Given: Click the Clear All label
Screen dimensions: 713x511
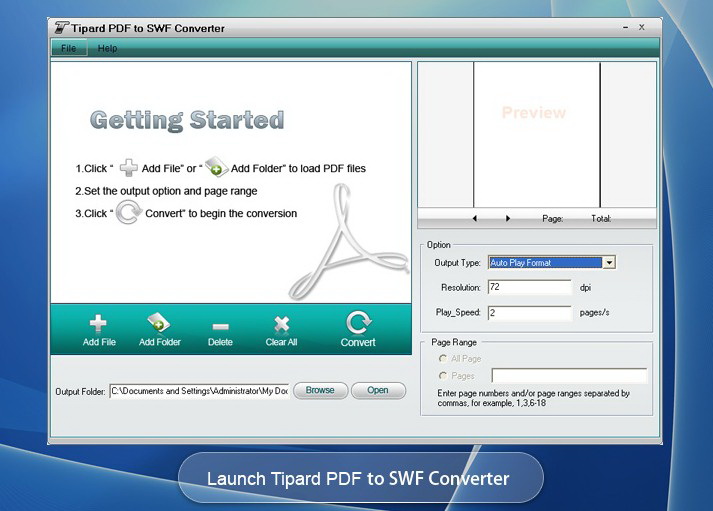Looking at the screenshot, I should pyautogui.click(x=281, y=342).
